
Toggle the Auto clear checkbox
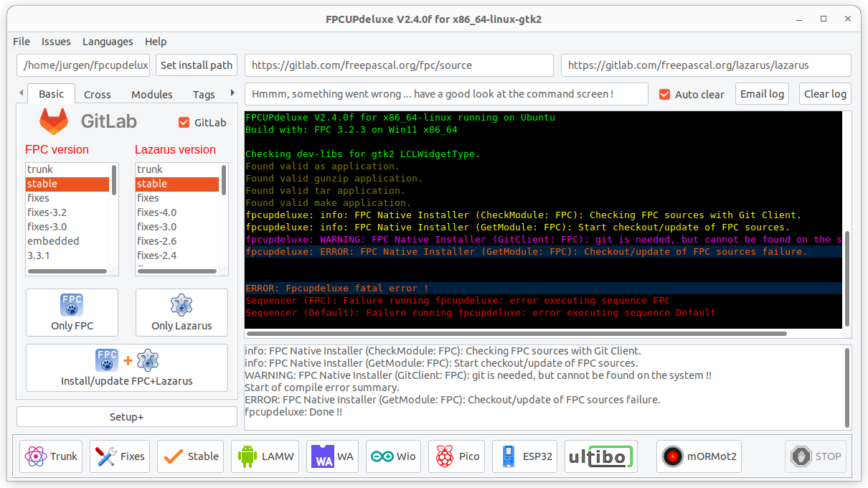pyautogui.click(x=665, y=94)
